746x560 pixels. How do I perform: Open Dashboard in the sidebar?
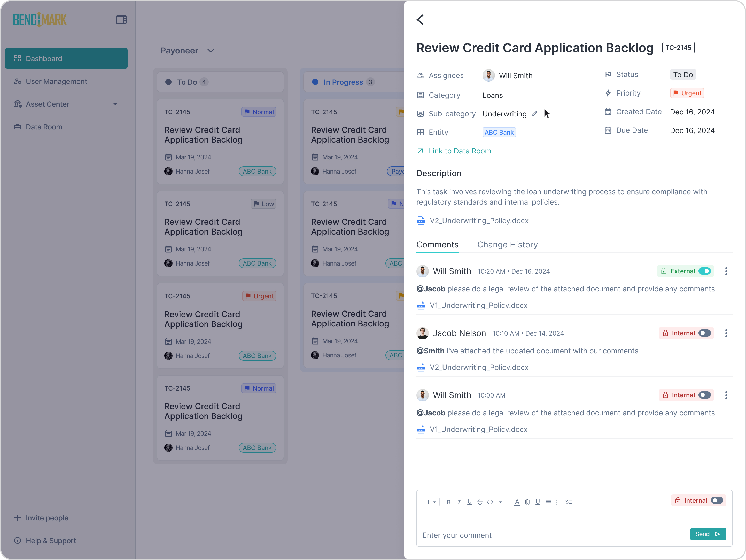coord(66,59)
